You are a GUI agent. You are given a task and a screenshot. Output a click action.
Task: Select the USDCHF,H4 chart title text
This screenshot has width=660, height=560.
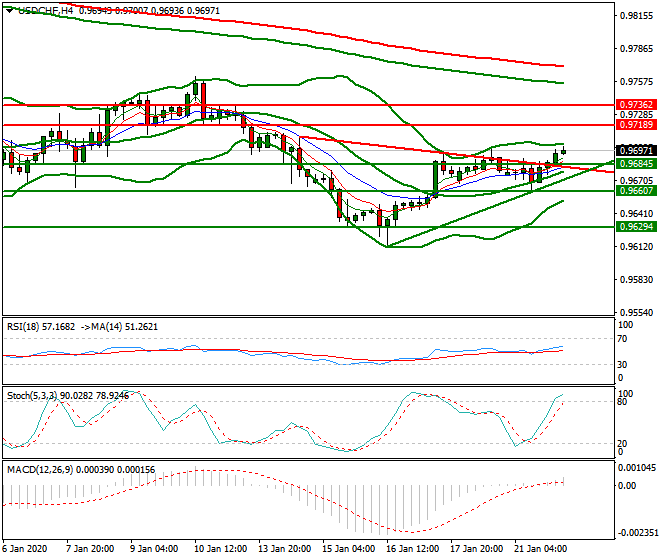point(45,11)
